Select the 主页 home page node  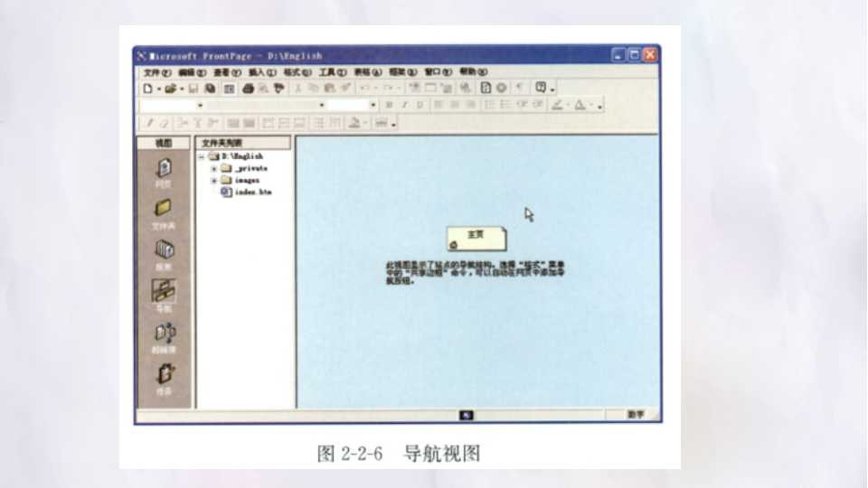tap(476, 239)
